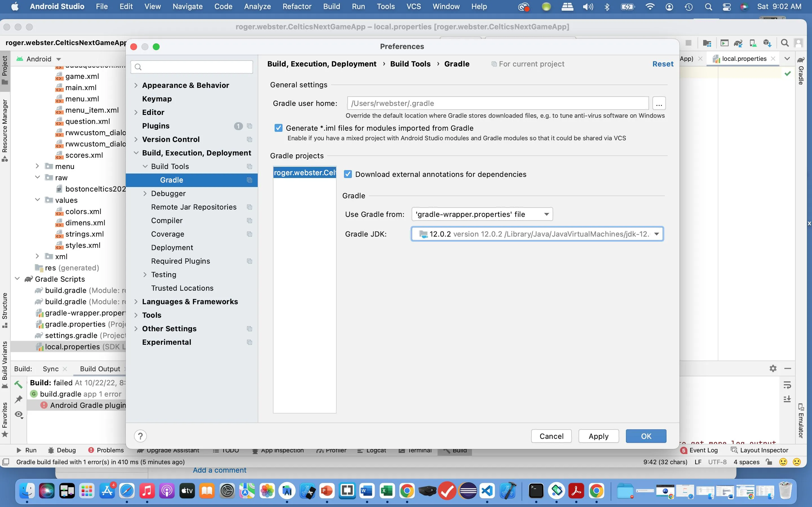Expand Languages & Frameworks settings section
Image resolution: width=812 pixels, height=507 pixels.
tap(136, 301)
